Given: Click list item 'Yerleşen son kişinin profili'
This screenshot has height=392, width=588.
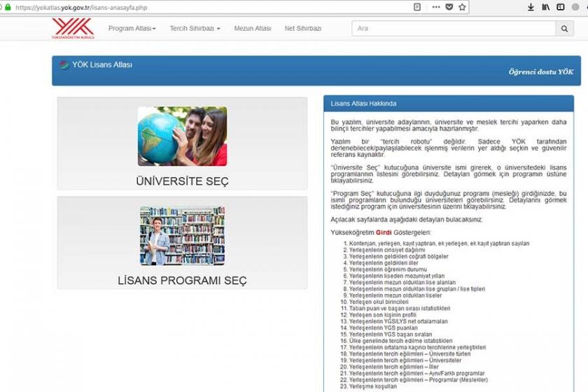Looking at the screenshot, I should (x=382, y=315).
